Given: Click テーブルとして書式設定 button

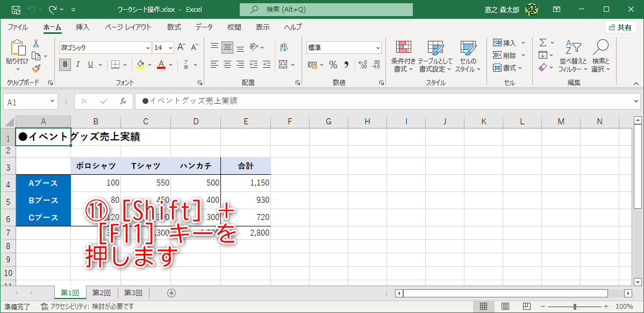Looking at the screenshot, I should pos(435,56).
